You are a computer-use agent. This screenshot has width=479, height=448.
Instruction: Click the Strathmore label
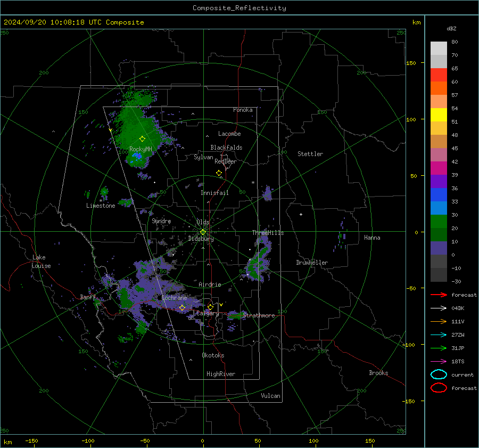[x=259, y=315]
